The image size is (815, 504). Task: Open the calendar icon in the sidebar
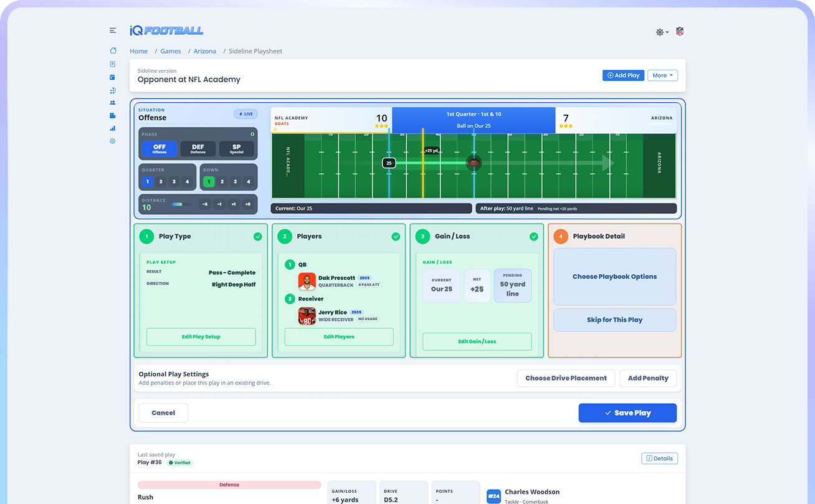[x=113, y=77]
